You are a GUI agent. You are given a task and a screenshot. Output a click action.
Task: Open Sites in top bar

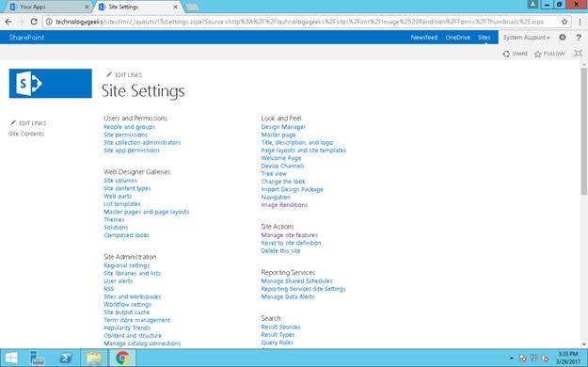484,38
